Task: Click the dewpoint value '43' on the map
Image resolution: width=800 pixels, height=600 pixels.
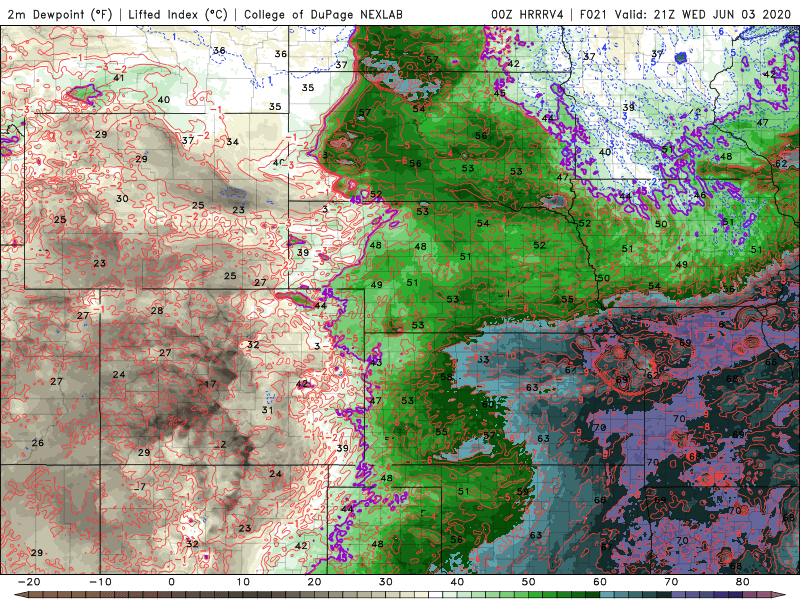Action: point(376,363)
